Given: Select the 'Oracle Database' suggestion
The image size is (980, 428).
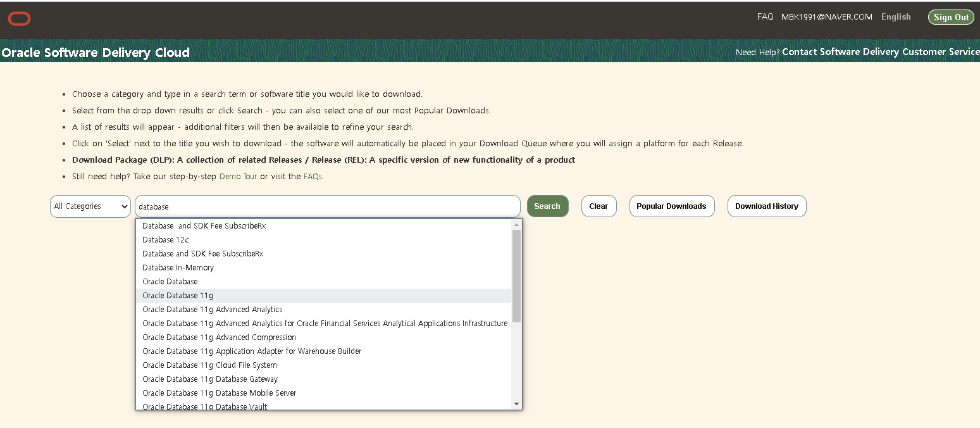Looking at the screenshot, I should coord(324,282).
